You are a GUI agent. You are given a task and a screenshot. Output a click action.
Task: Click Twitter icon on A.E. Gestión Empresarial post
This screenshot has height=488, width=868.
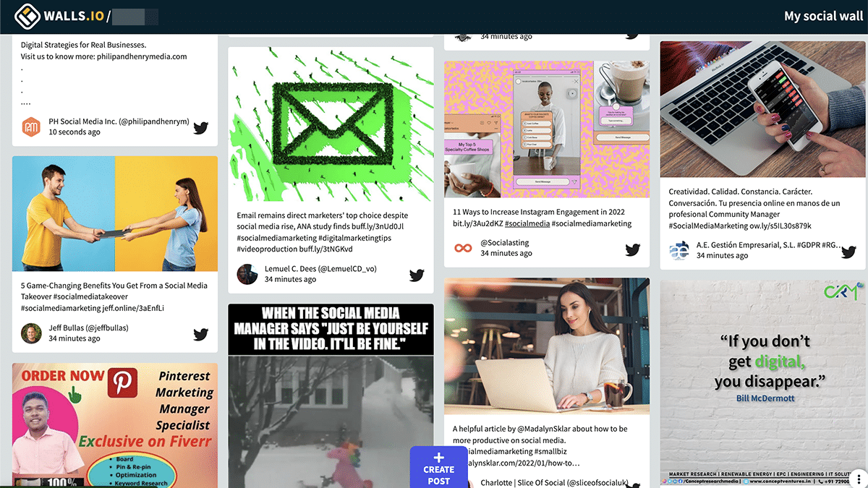tap(848, 252)
